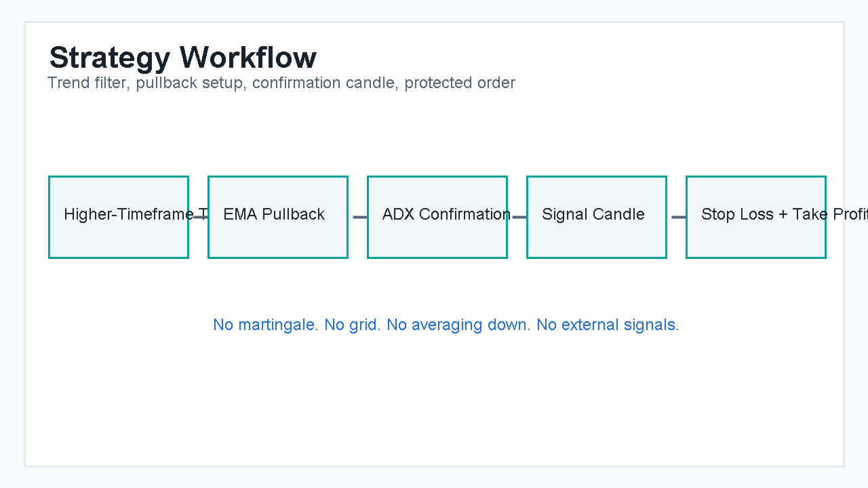Click the 'No grid.' note text
Screen dimensions: 868x488
(353, 325)
